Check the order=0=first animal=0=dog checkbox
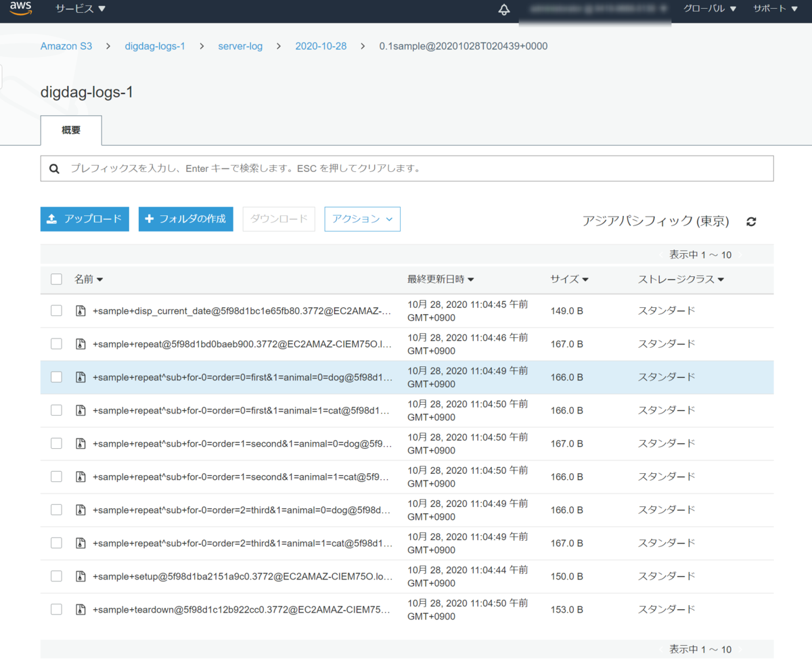812x662 pixels. click(x=56, y=377)
